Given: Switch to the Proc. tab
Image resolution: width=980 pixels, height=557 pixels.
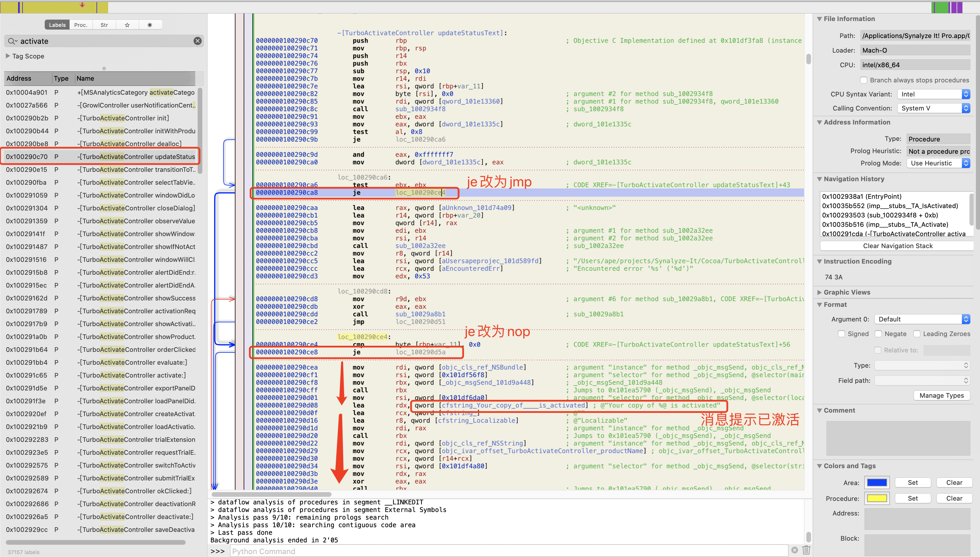Looking at the screenshot, I should tap(81, 25).
